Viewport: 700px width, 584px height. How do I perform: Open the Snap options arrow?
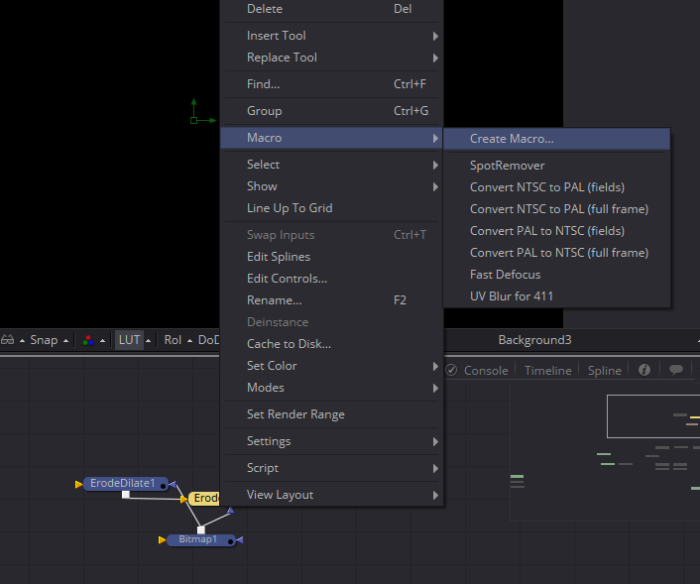[x=66, y=341]
